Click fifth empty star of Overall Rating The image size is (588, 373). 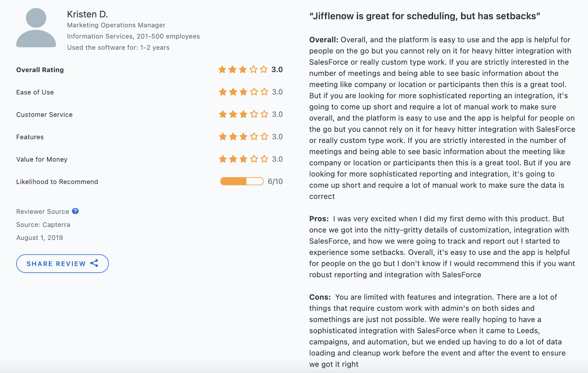click(x=264, y=69)
